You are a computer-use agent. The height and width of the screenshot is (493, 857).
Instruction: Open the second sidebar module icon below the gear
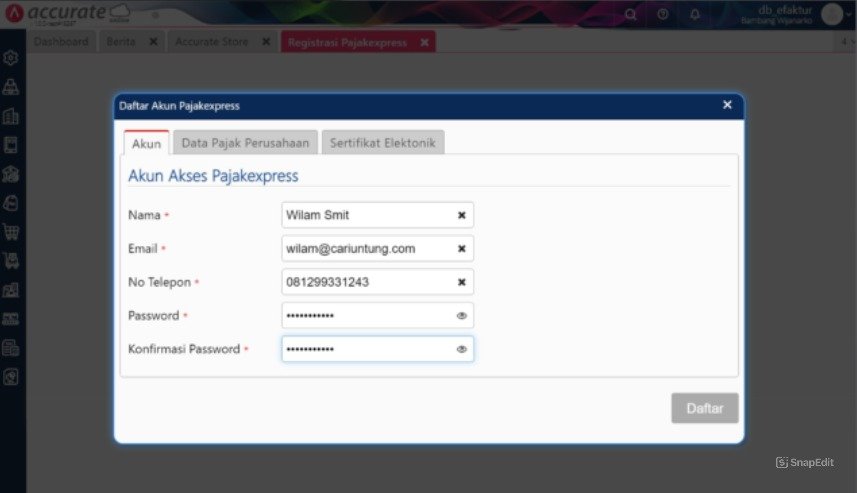click(x=11, y=87)
